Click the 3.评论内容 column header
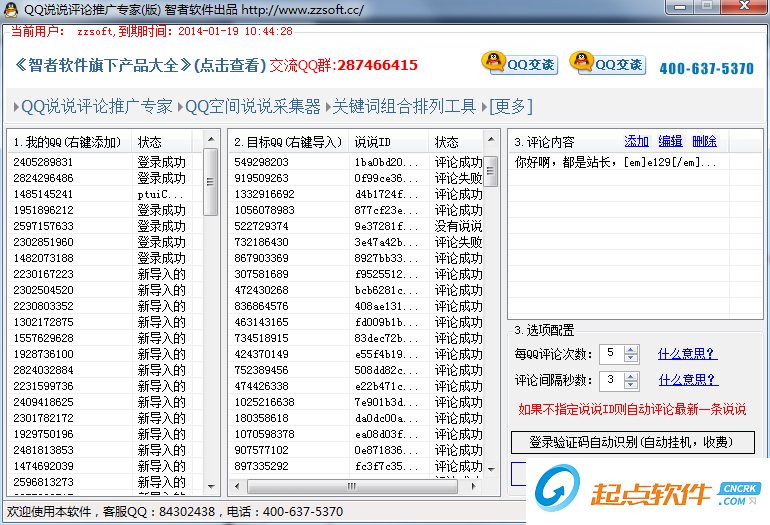Image resolution: width=770 pixels, height=525 pixels. point(618,142)
